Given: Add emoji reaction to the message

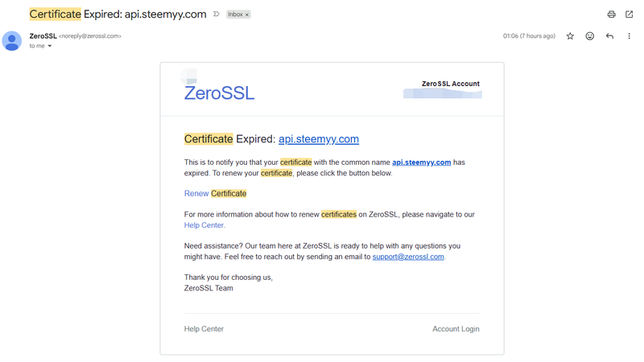Looking at the screenshot, I should 590,36.
